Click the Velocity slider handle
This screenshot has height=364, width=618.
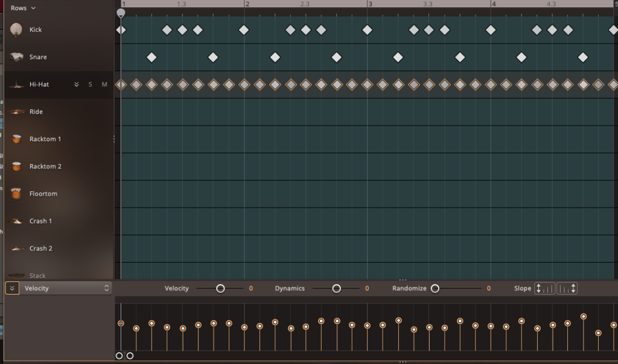pyautogui.click(x=220, y=289)
